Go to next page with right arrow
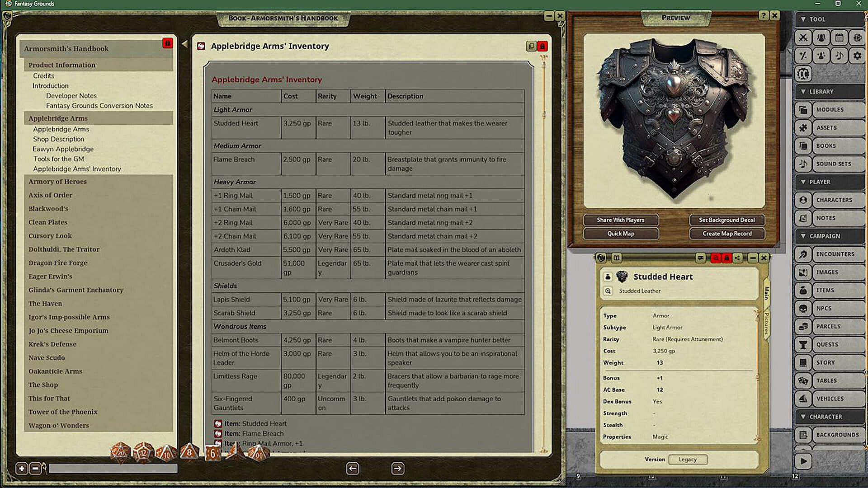The width and height of the screenshot is (868, 488). 397,469
